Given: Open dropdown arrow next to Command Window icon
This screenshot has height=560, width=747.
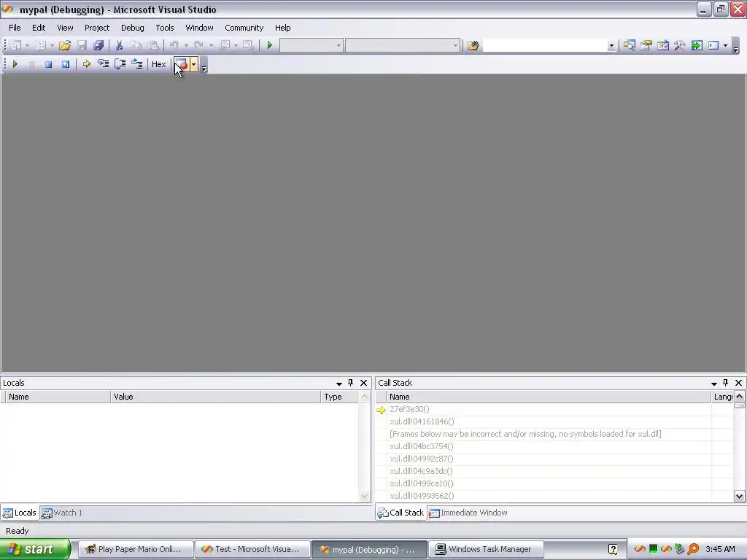Looking at the screenshot, I should point(726,46).
